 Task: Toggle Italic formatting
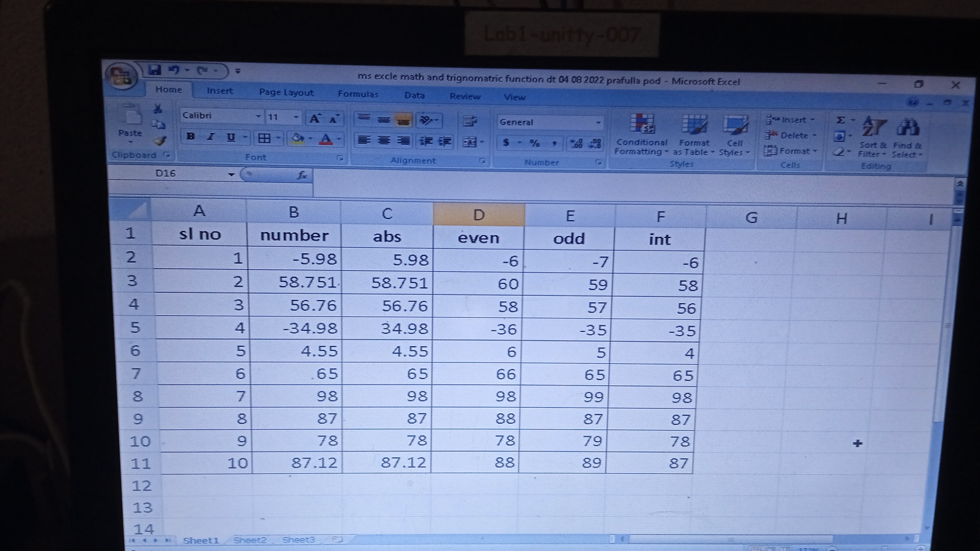tap(211, 137)
